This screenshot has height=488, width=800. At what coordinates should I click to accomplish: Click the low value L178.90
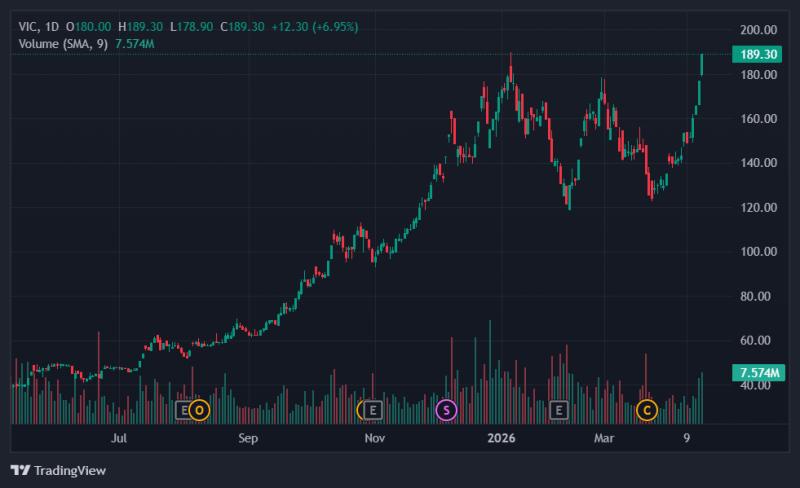(191, 27)
